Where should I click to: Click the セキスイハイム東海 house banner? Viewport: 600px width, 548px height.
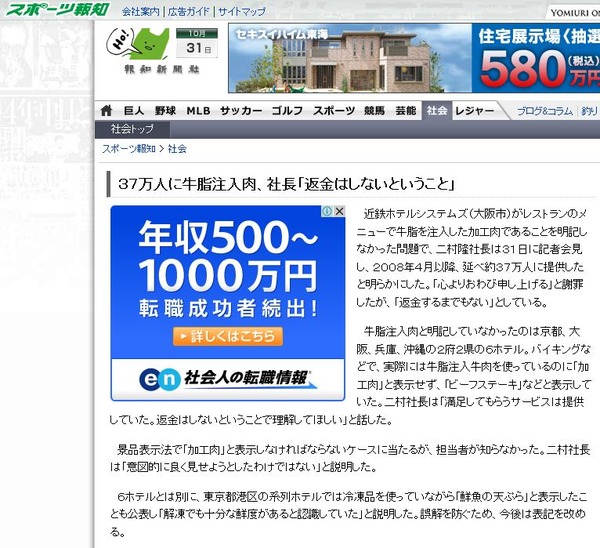pos(350,58)
